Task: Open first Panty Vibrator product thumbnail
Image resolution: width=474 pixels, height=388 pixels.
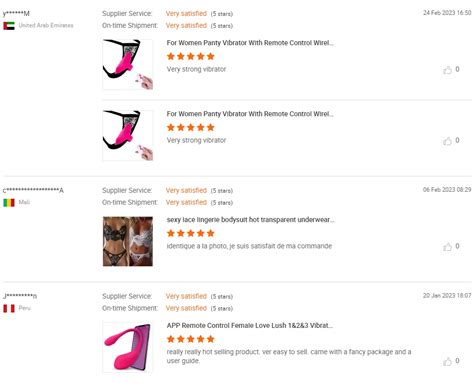Action: point(128,64)
